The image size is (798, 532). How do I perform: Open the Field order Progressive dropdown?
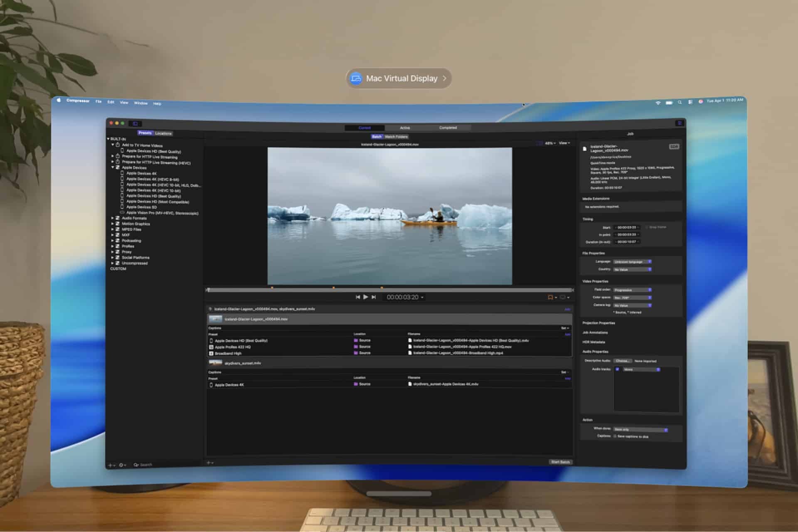(633, 290)
